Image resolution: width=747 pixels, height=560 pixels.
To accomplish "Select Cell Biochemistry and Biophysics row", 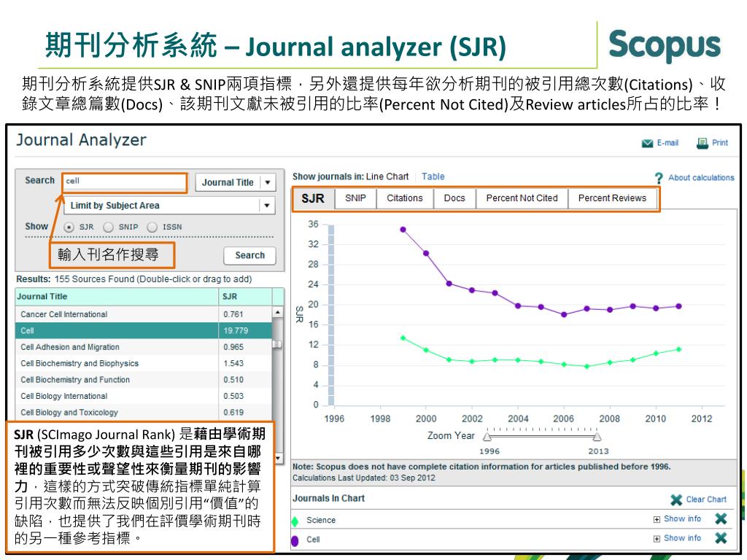I will point(144,363).
